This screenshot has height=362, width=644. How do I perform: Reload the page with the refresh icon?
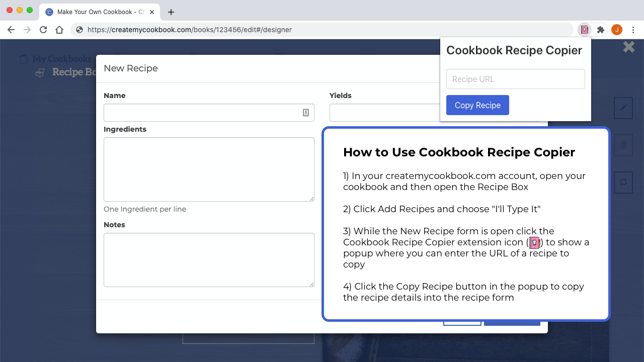(x=43, y=29)
